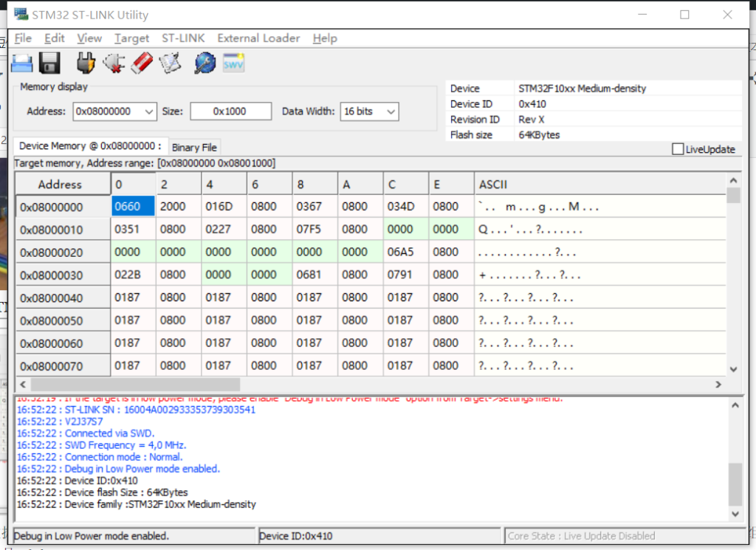Click cell 06A5 in row 0x08000020
This screenshot has height=550, width=756.
pyautogui.click(x=406, y=252)
